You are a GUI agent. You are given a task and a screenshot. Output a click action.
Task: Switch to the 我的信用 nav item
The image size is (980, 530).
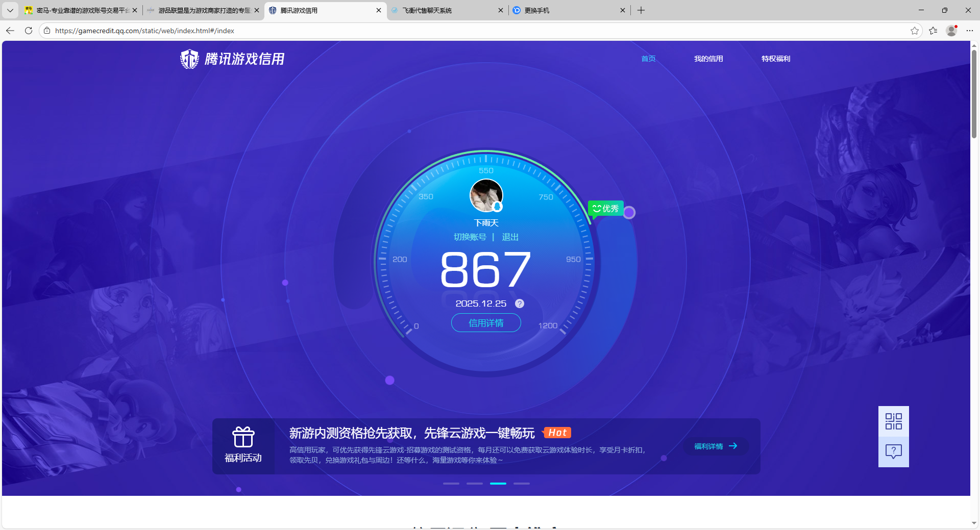tap(708, 59)
